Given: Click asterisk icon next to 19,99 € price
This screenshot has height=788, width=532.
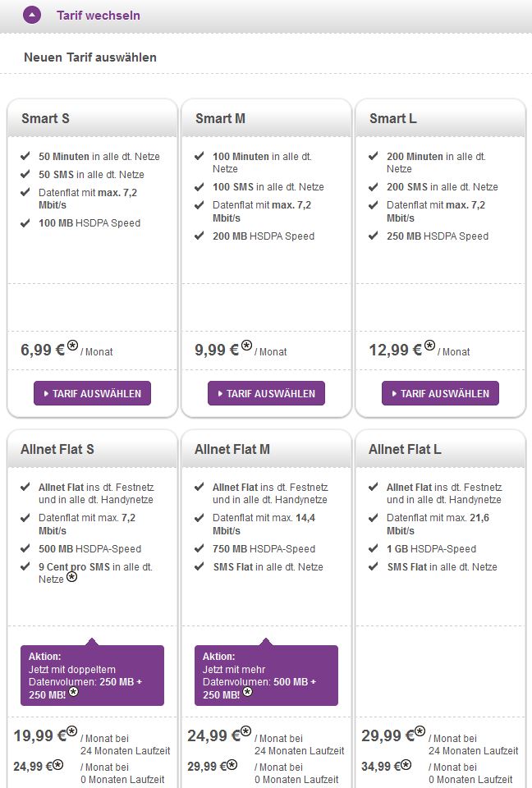Looking at the screenshot, I should 71,731.
